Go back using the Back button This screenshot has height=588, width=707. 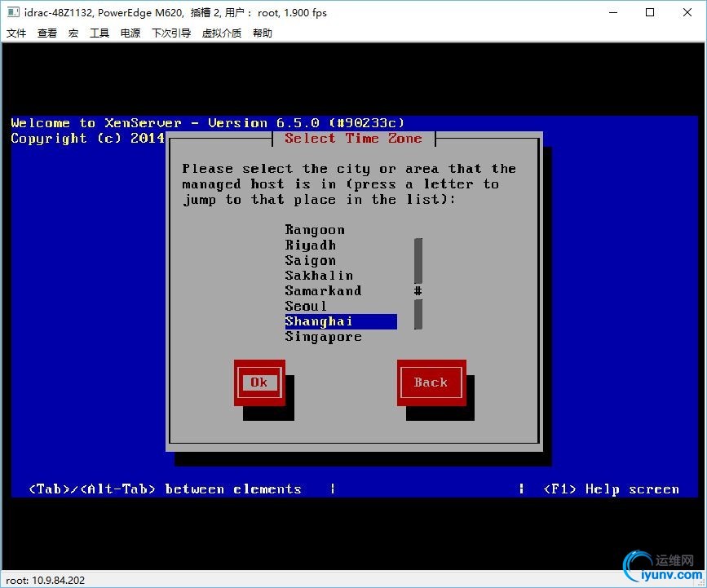click(x=431, y=382)
